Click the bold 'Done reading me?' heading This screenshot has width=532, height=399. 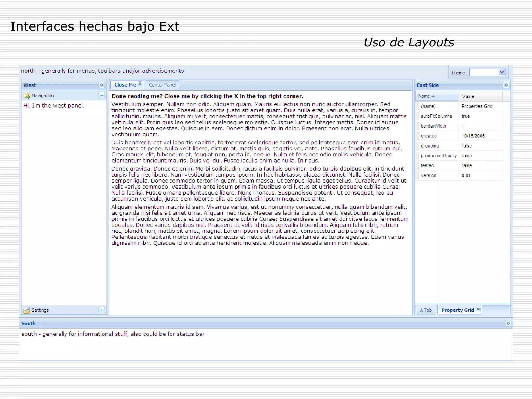pos(207,96)
